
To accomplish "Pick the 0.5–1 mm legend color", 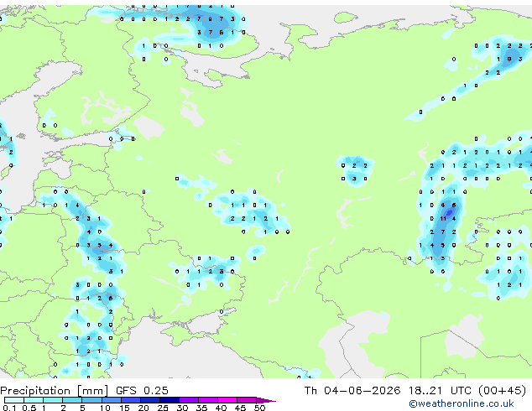I will coord(34,400).
